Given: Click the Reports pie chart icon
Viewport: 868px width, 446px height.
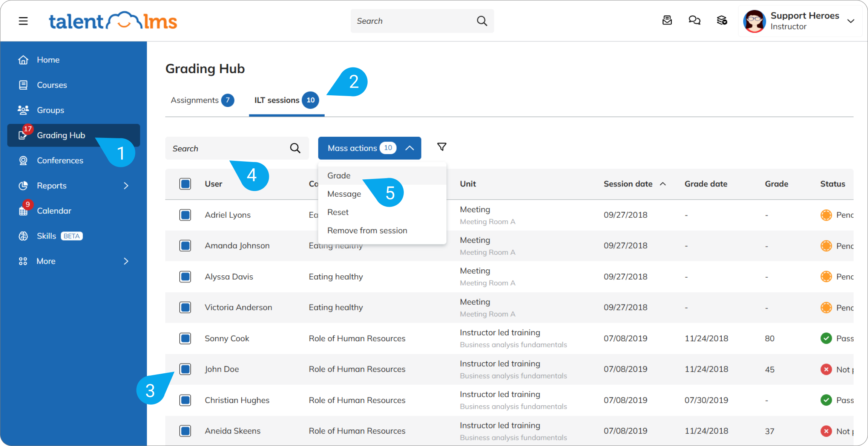Looking at the screenshot, I should pos(23,186).
